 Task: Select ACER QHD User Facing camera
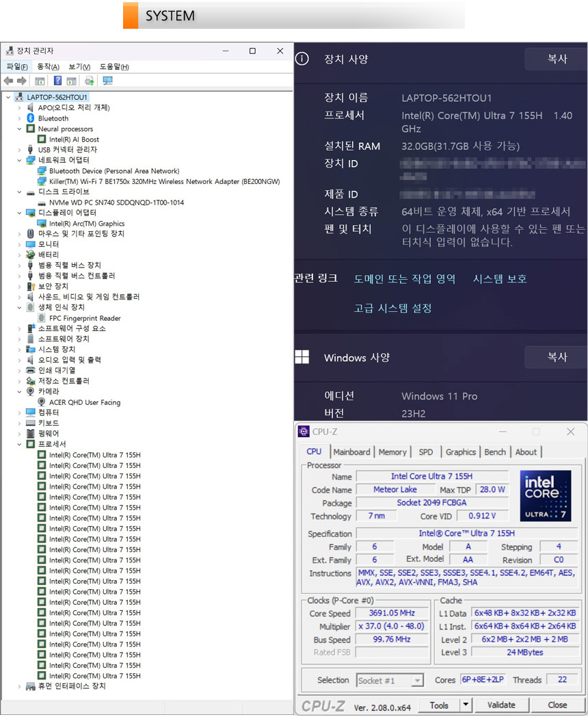pos(84,402)
